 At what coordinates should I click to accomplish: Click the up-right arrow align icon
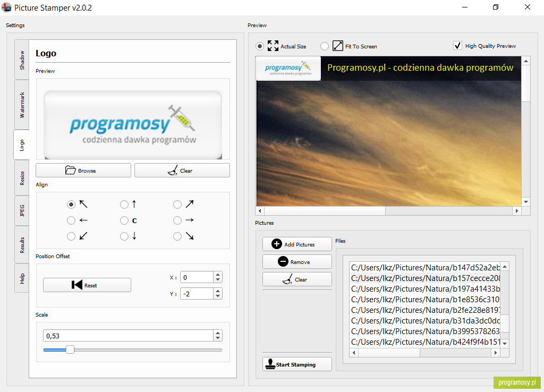pos(190,204)
